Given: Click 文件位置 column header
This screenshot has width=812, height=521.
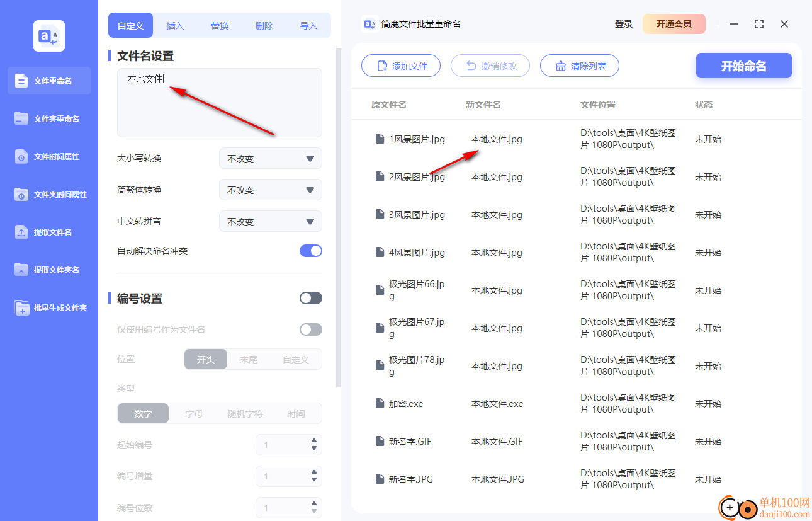Looking at the screenshot, I should [x=598, y=105].
